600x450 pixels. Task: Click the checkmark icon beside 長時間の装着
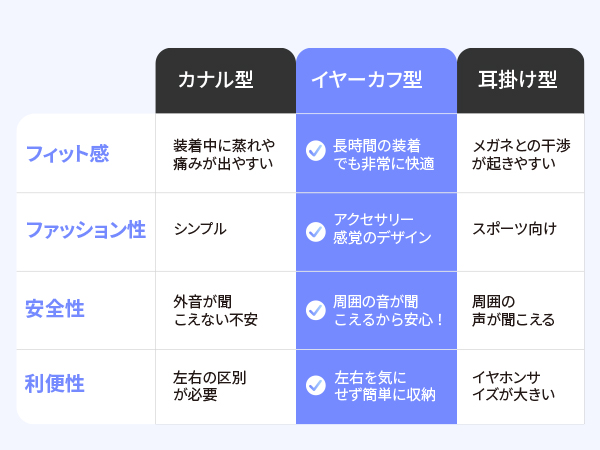316,151
